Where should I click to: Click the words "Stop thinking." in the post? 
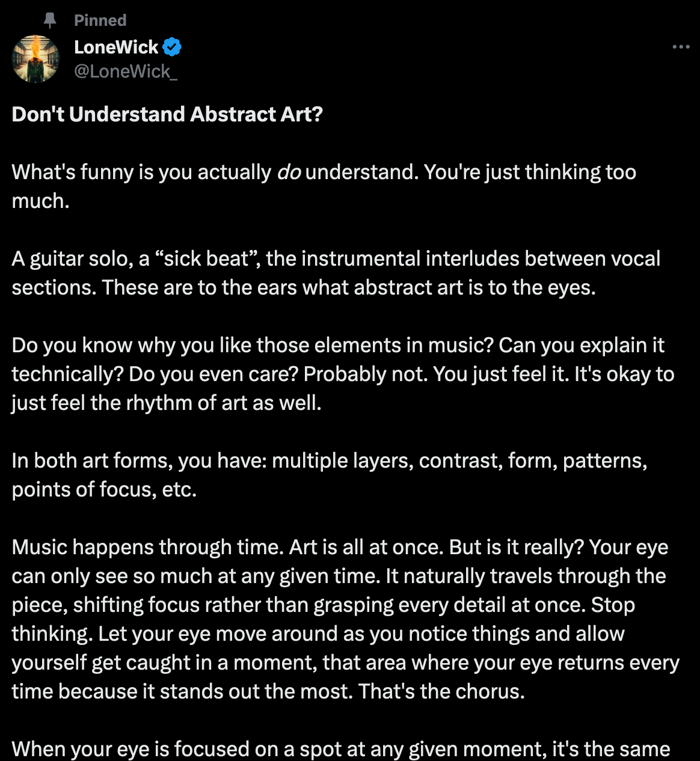[324, 619]
